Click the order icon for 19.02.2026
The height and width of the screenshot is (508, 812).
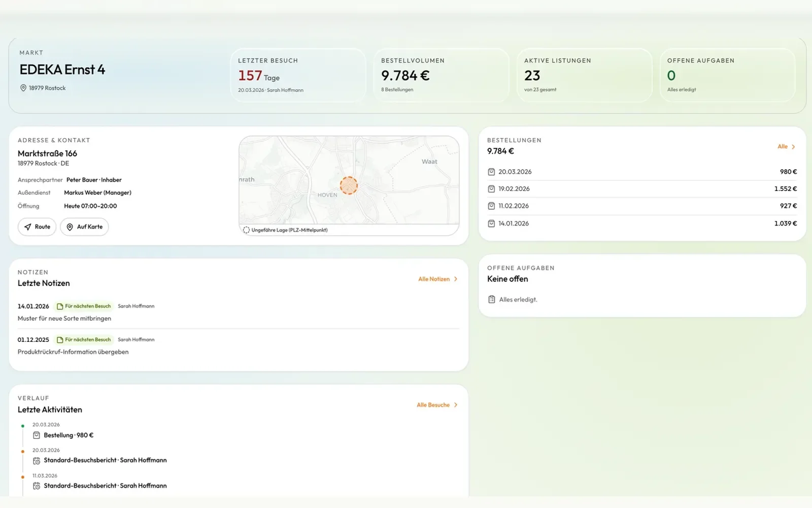pyautogui.click(x=491, y=189)
